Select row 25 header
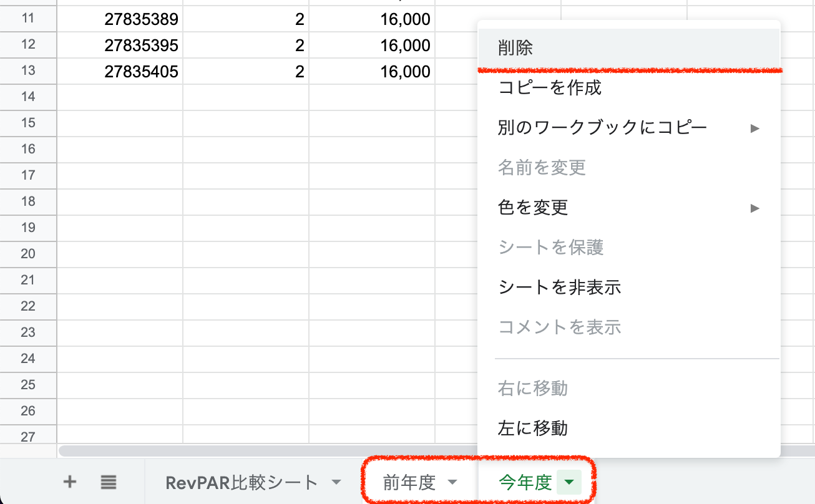This screenshot has width=815, height=504. click(28, 385)
